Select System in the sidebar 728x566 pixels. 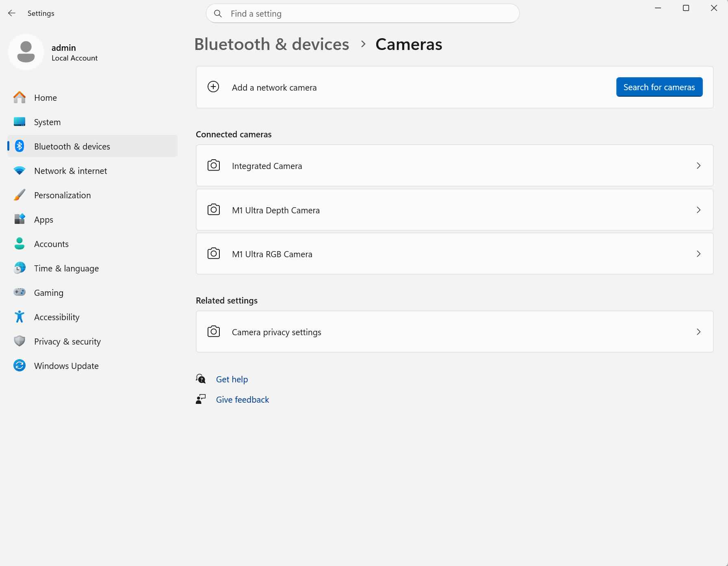(x=93, y=122)
